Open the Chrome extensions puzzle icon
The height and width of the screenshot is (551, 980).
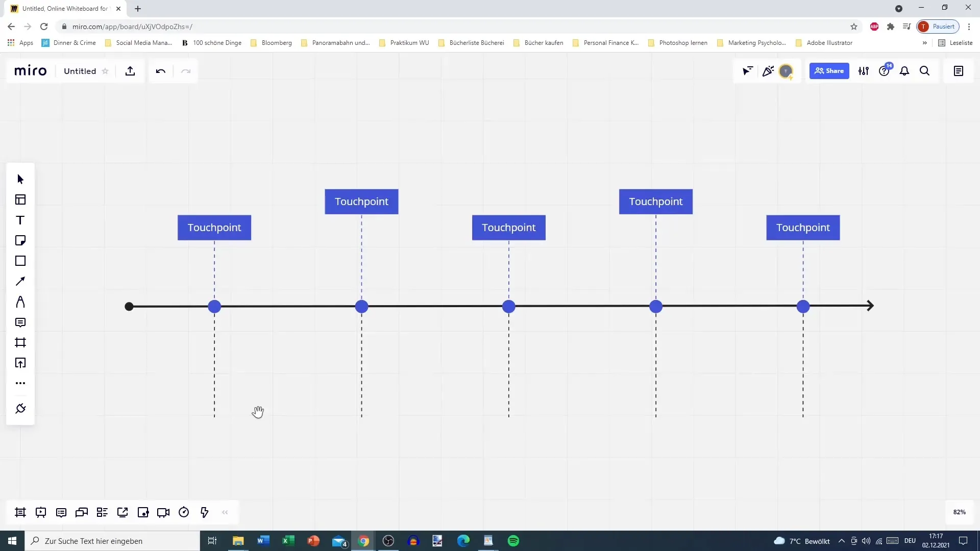(891, 27)
